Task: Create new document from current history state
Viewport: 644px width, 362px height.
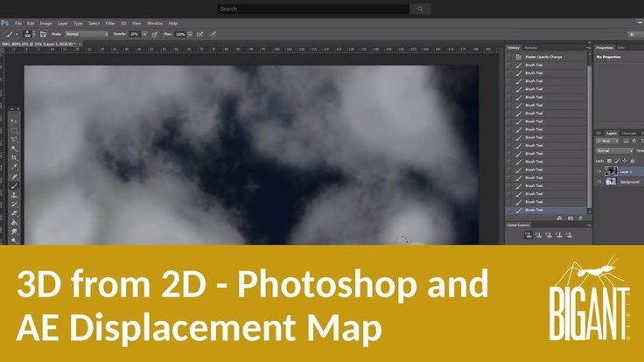Action: [x=559, y=219]
